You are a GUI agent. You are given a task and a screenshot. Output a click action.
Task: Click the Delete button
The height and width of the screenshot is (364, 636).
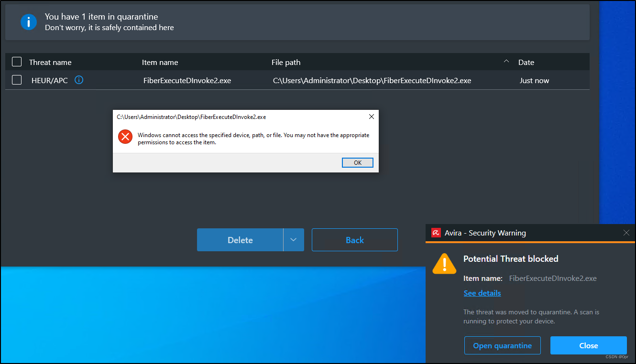(x=240, y=240)
